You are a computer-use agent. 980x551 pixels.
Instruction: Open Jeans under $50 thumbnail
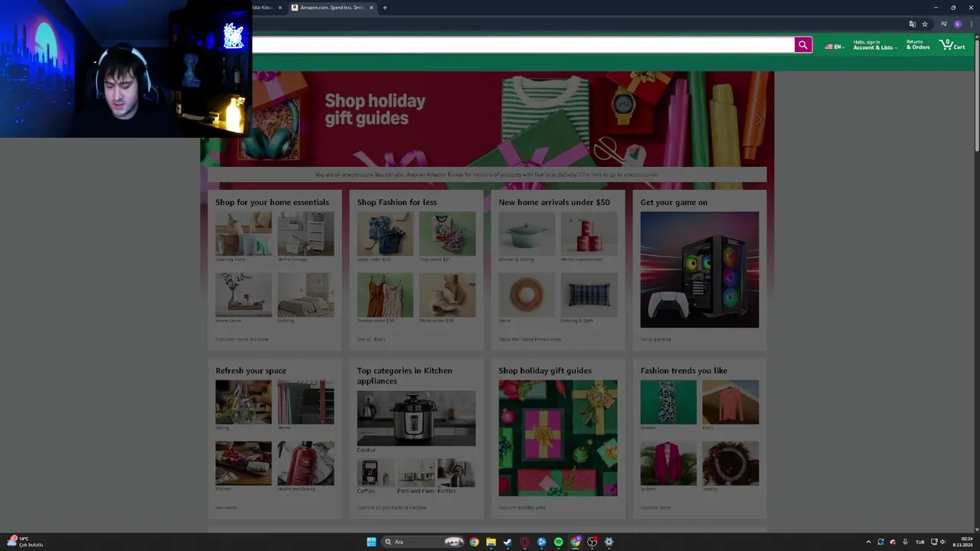(385, 234)
